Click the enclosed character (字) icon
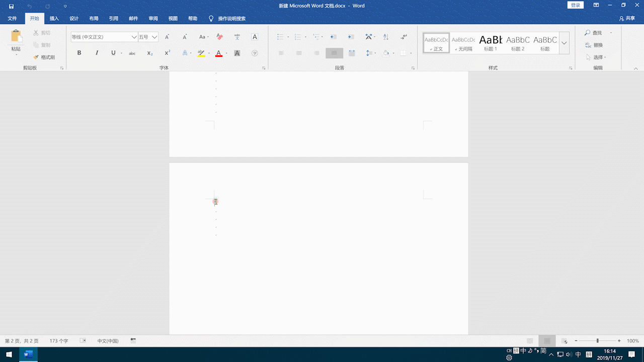Screen dimensions: 644x362 coord(255,53)
